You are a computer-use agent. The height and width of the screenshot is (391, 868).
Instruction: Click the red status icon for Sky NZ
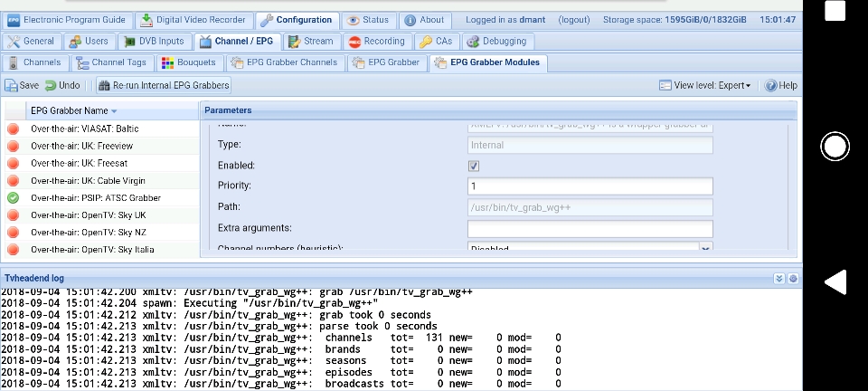pos(14,232)
